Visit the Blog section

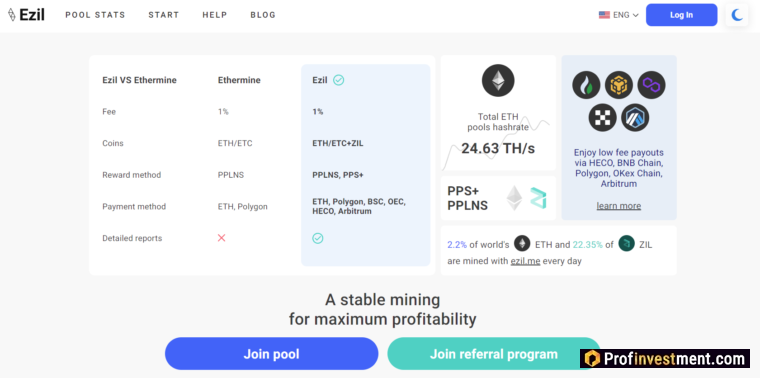click(x=263, y=15)
